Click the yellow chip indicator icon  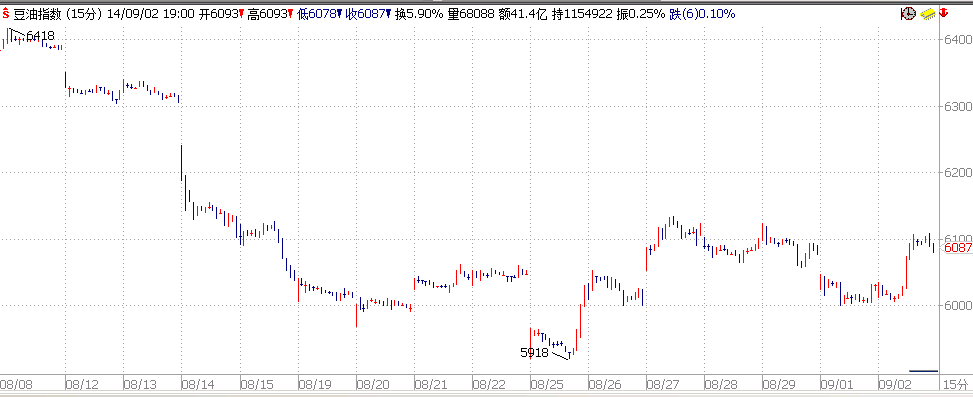pos(928,13)
